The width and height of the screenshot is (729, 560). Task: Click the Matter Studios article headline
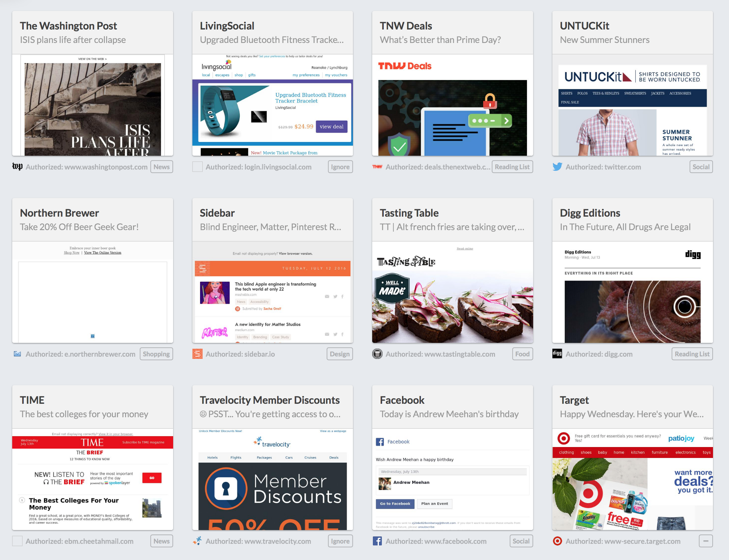click(268, 324)
